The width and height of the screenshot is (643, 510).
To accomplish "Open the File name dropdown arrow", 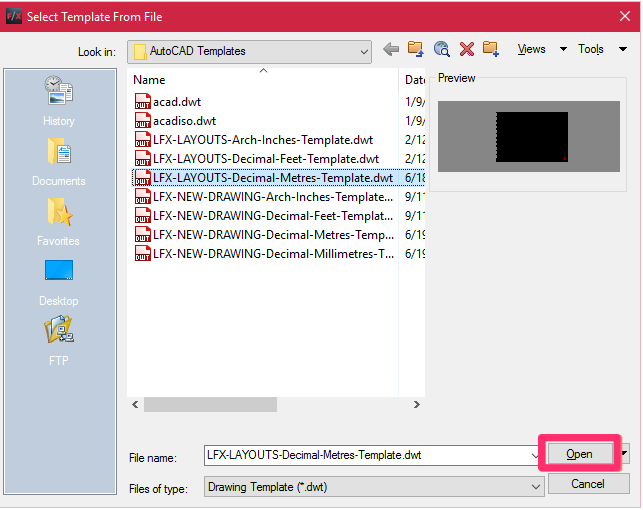I will [x=534, y=455].
